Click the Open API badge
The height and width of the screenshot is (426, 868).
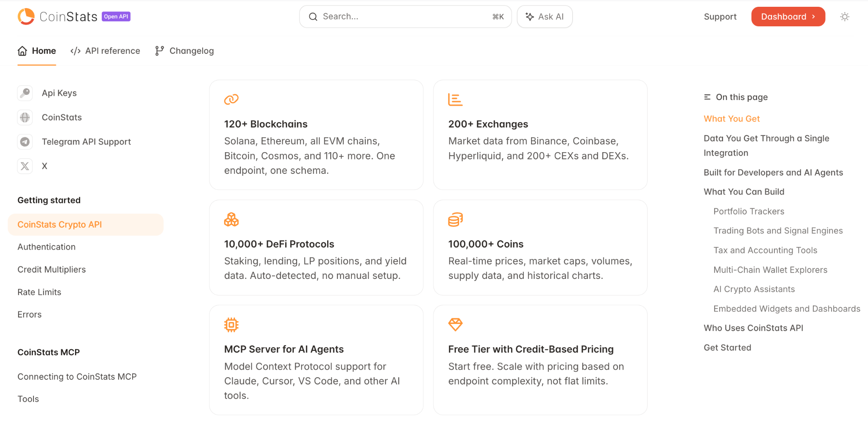(116, 17)
